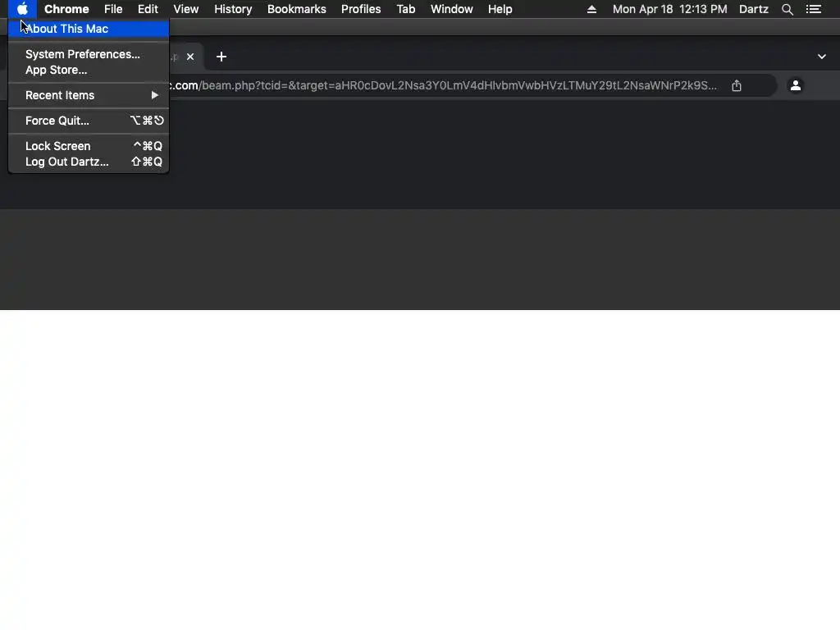Click the address bar URL
Screen dimensions: 840x630
(x=442, y=85)
